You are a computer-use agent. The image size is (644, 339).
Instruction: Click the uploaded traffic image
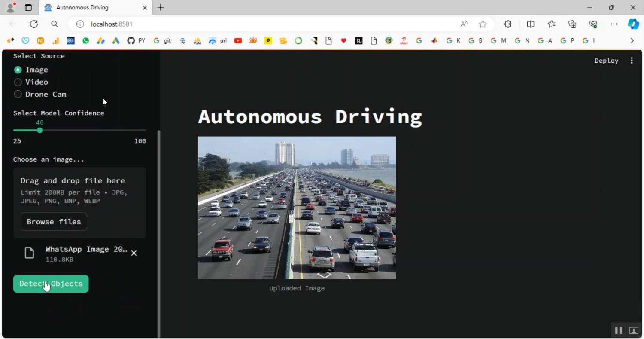pyautogui.click(x=297, y=208)
